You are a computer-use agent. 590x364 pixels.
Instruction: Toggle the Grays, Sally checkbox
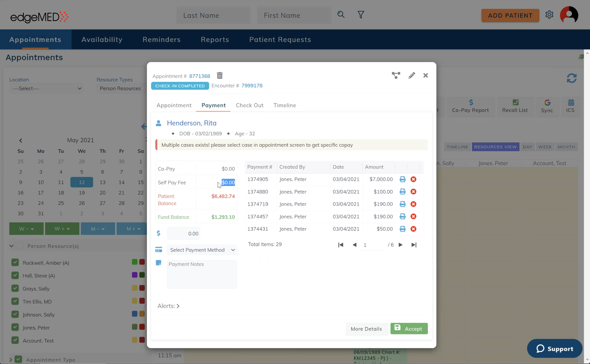point(15,289)
